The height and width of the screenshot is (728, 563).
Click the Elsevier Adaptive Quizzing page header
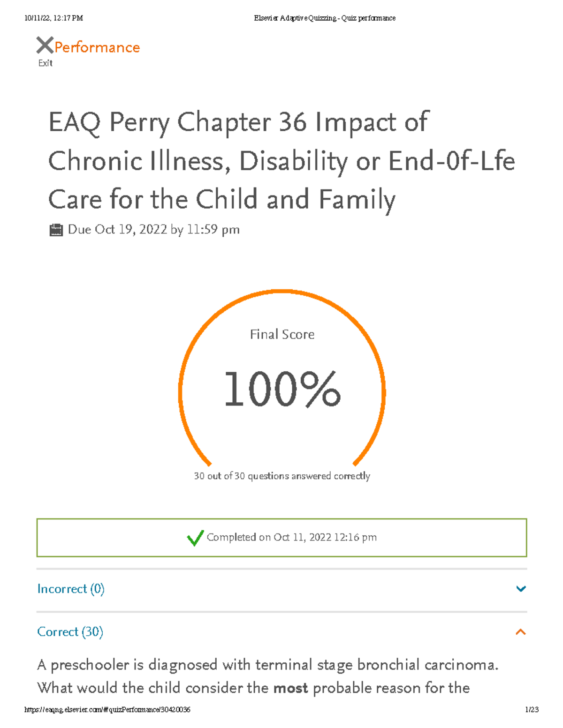pos(324,18)
